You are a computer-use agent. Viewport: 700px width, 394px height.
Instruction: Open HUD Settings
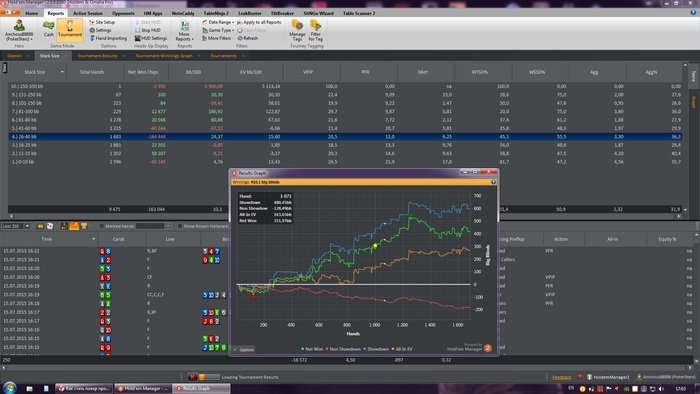pos(151,38)
